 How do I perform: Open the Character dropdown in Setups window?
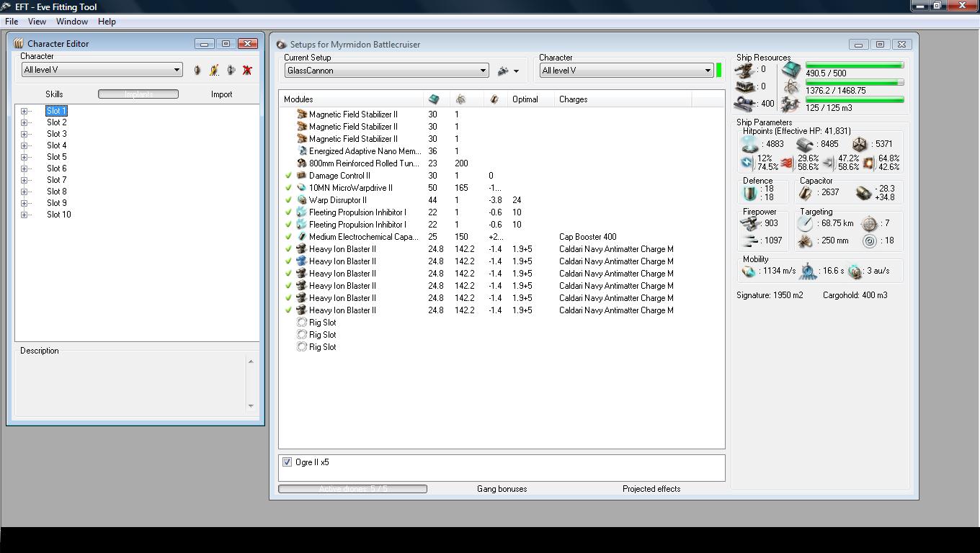click(708, 71)
